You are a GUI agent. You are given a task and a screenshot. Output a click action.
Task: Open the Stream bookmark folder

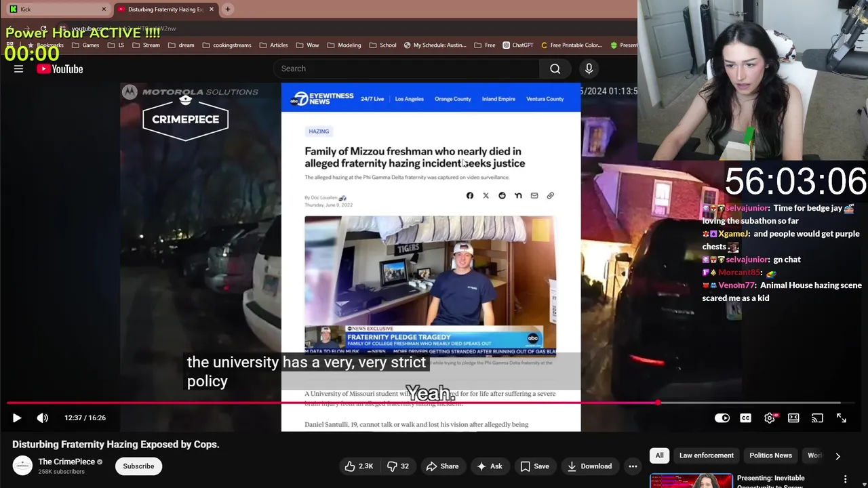(146, 45)
